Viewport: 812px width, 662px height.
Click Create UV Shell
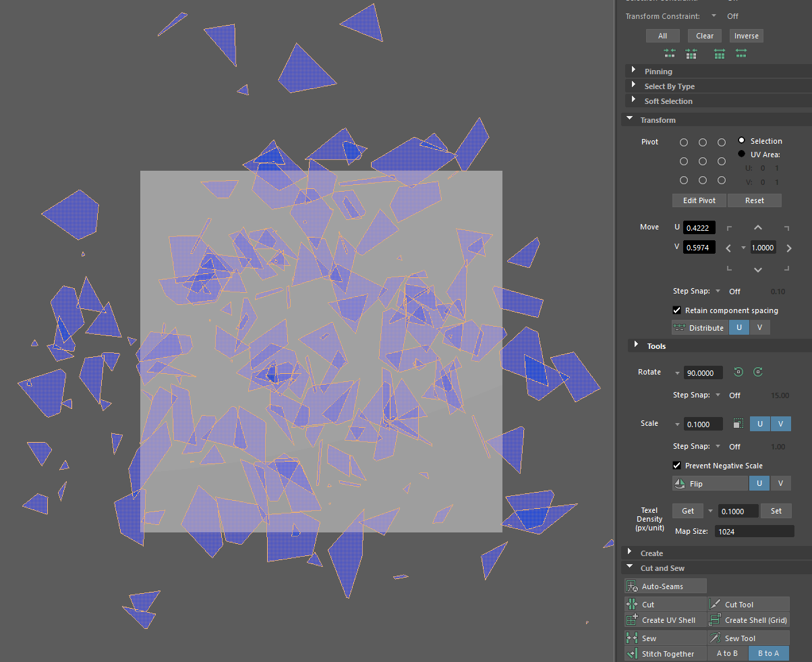[x=666, y=620]
